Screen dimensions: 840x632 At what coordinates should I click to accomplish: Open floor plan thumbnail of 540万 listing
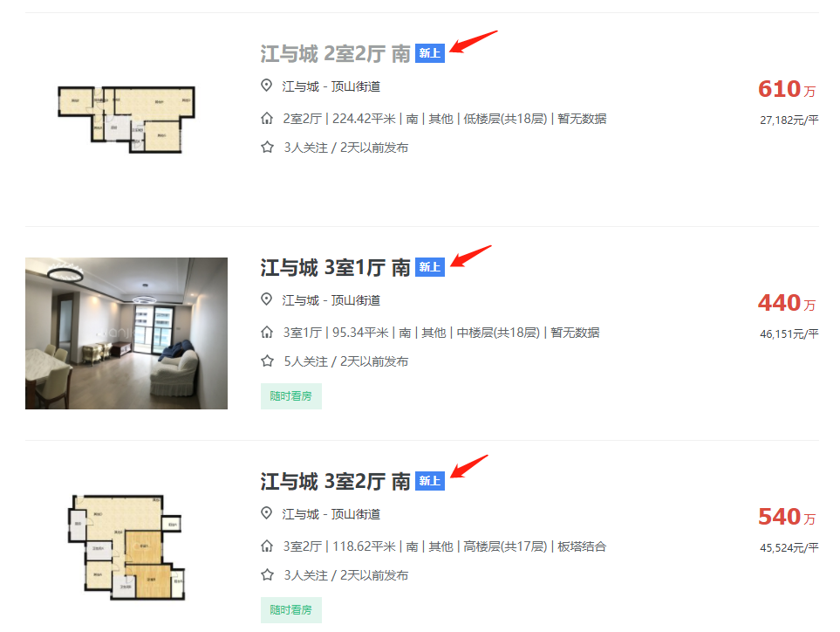[126, 546]
